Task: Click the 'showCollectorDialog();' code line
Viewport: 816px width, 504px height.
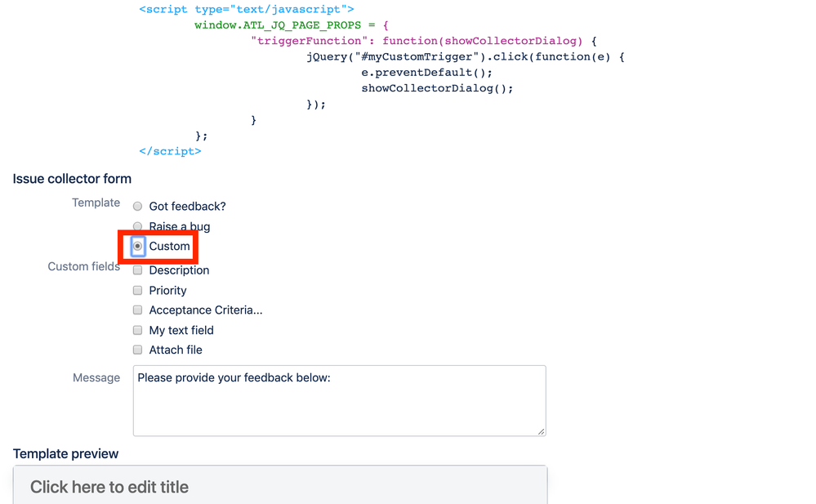Action: pyautogui.click(x=437, y=88)
